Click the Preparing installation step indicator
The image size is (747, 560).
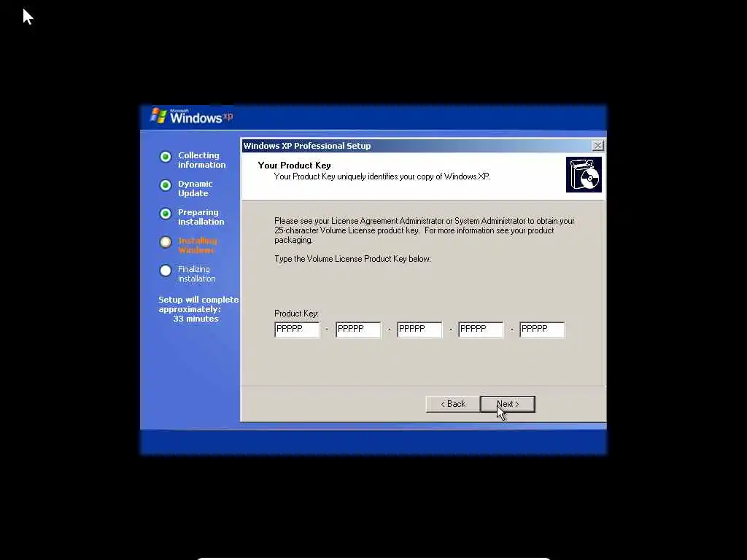coord(166,214)
